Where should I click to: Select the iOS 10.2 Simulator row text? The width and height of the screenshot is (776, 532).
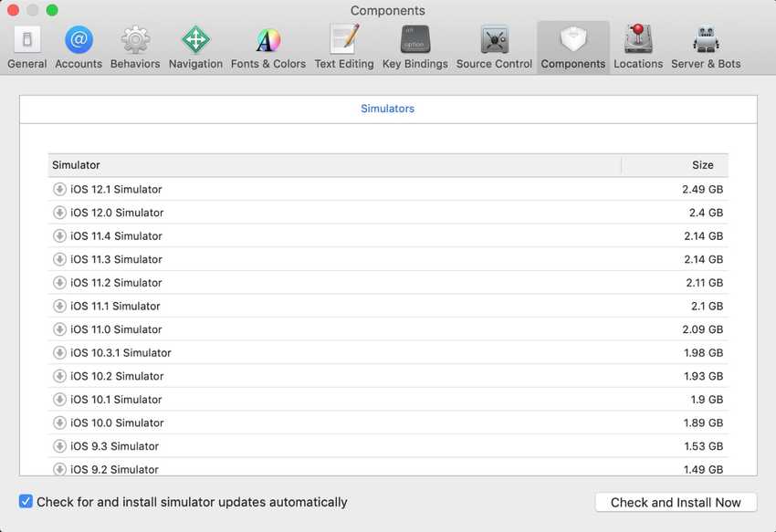pos(117,376)
